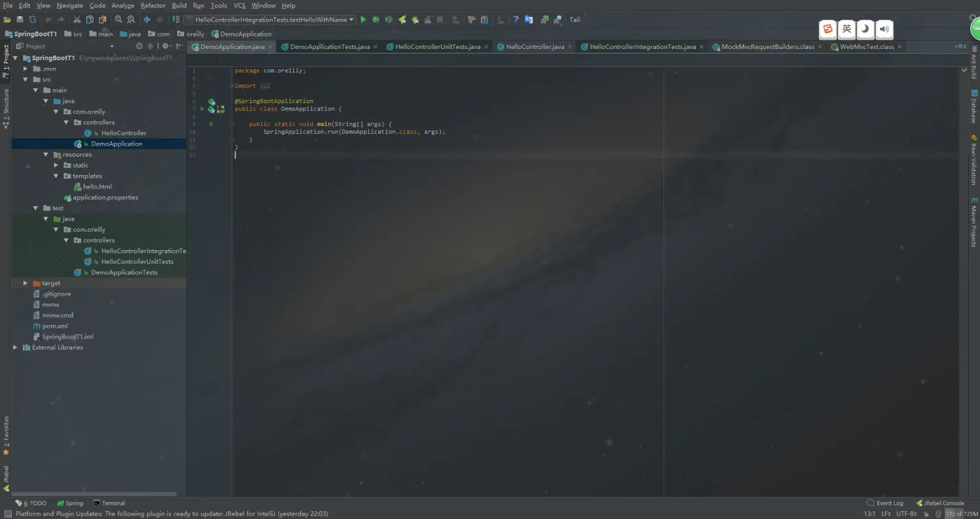Expand External Libraries node
The image size is (980, 519).
pos(15,347)
